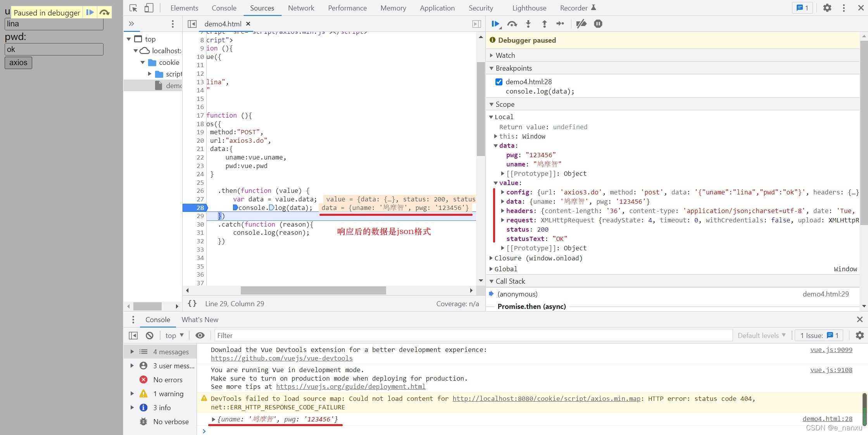Click the vertical scrollbar of the source editor
This screenshot has height=435, width=868.
481,109
